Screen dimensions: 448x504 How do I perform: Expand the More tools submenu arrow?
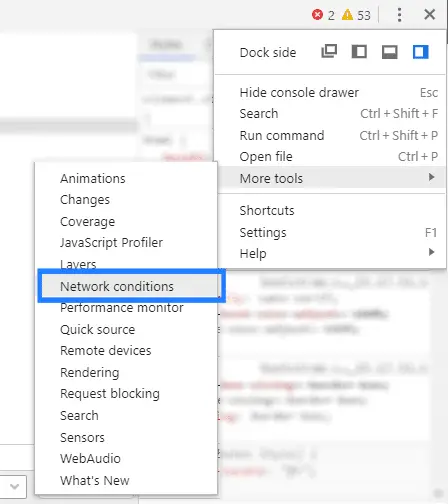431,178
